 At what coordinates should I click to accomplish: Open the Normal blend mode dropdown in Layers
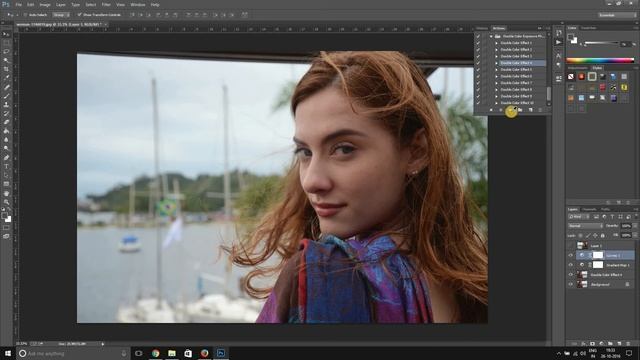[585, 226]
